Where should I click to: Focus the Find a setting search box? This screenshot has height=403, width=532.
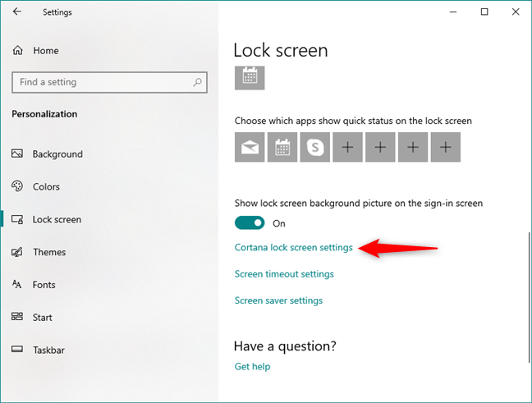(99, 82)
